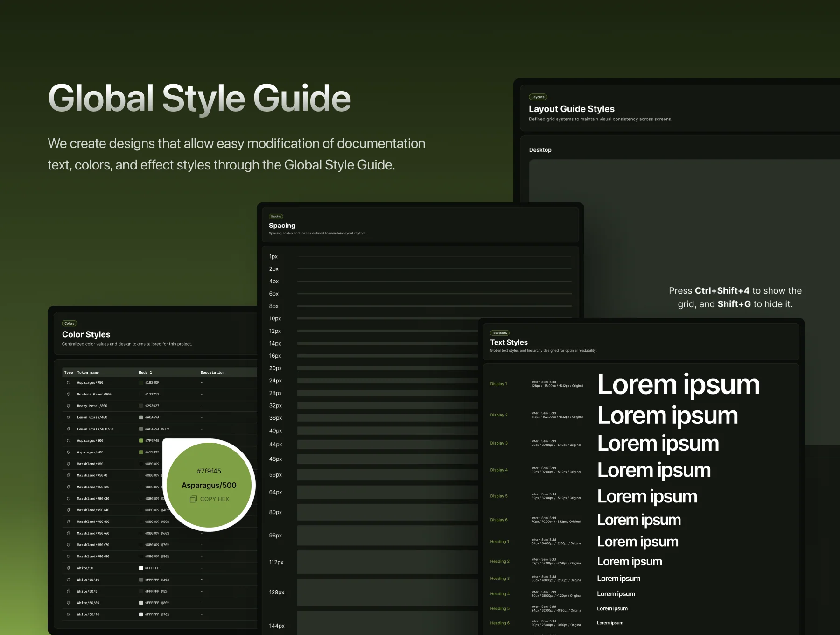840x635 pixels.
Task: Click the Display 4 style label
Action: [x=499, y=470]
